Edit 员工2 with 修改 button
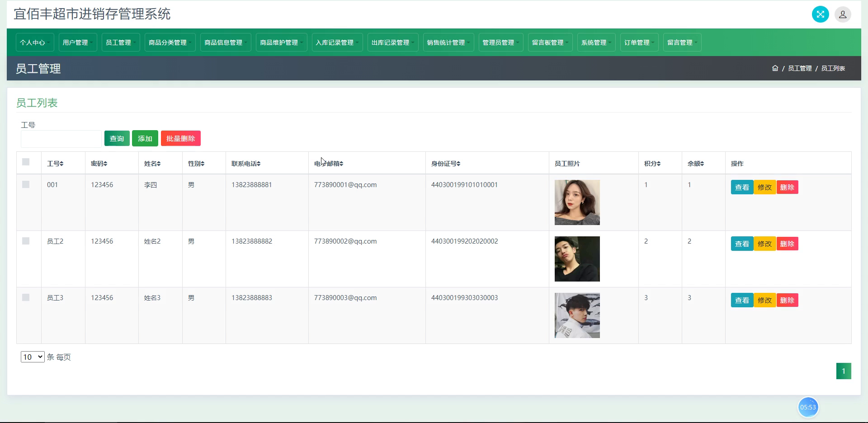The width and height of the screenshot is (868, 423). [x=765, y=244]
